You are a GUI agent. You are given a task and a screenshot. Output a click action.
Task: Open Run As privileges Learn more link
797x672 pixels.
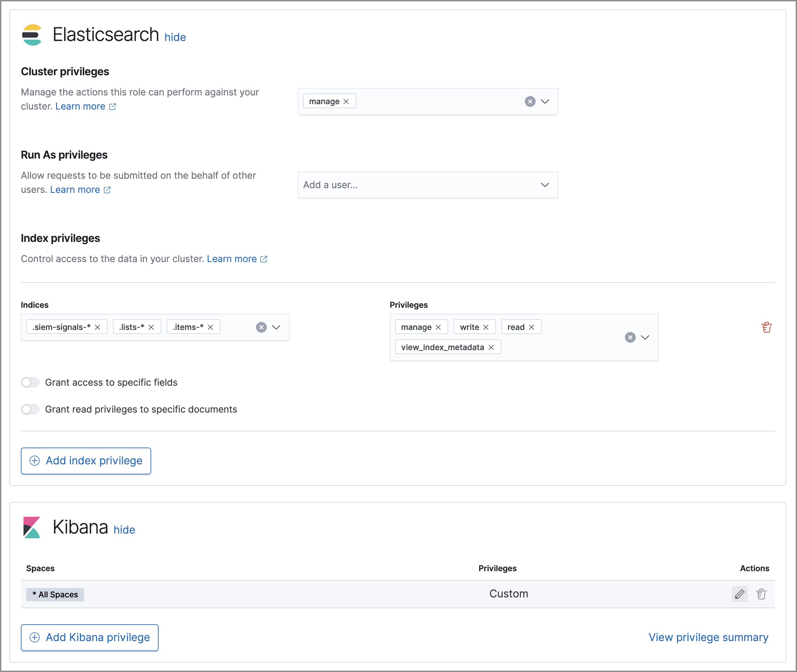80,190
